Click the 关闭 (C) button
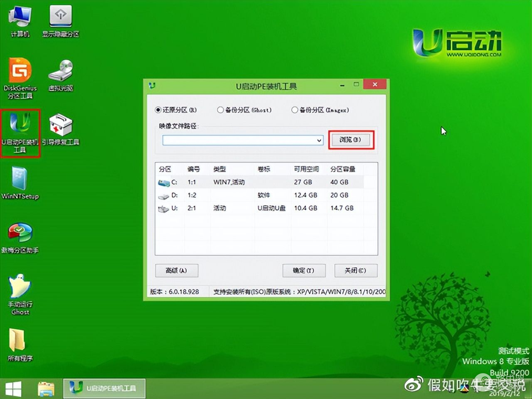This screenshot has height=399, width=532. (356, 271)
